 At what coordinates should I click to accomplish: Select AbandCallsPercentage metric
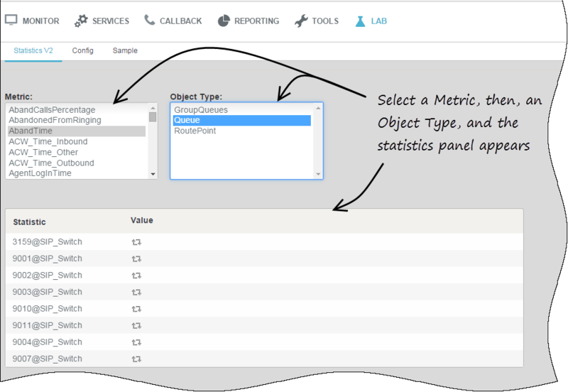(x=77, y=110)
